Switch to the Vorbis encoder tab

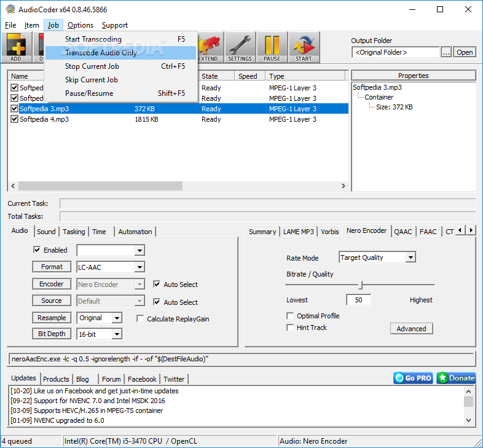click(x=329, y=232)
